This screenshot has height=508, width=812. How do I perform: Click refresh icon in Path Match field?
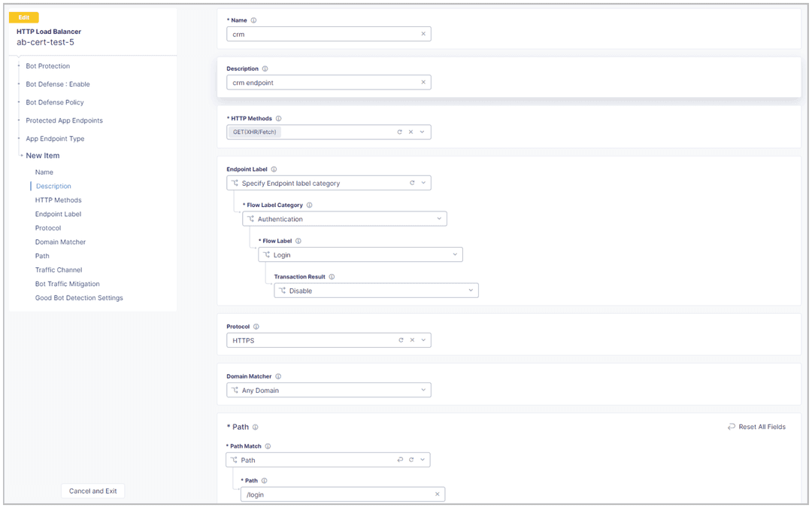tap(411, 459)
